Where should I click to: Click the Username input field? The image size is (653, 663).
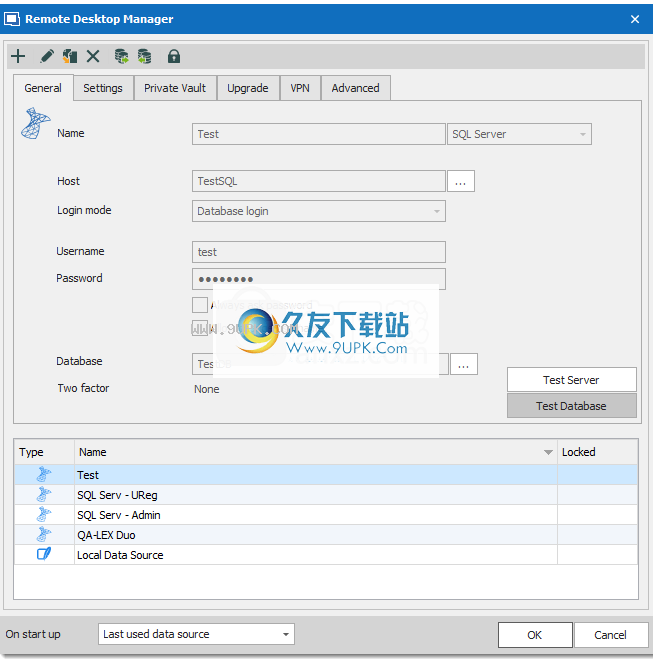(x=318, y=252)
